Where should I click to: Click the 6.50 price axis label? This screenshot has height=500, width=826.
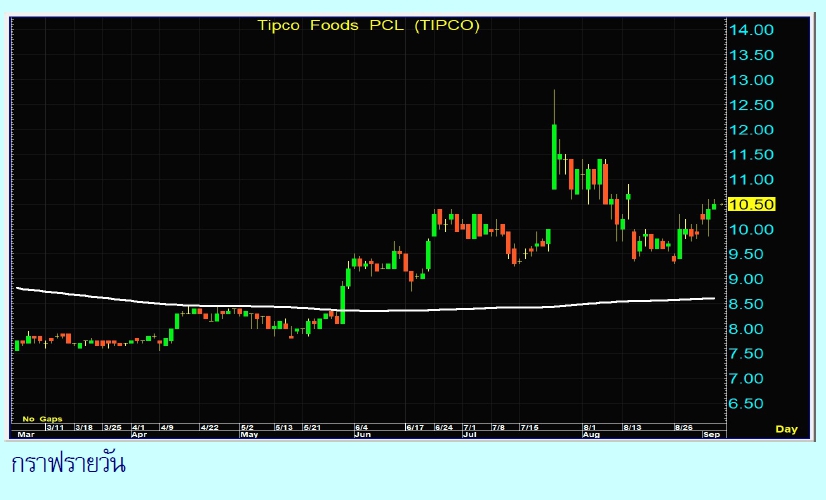point(746,404)
